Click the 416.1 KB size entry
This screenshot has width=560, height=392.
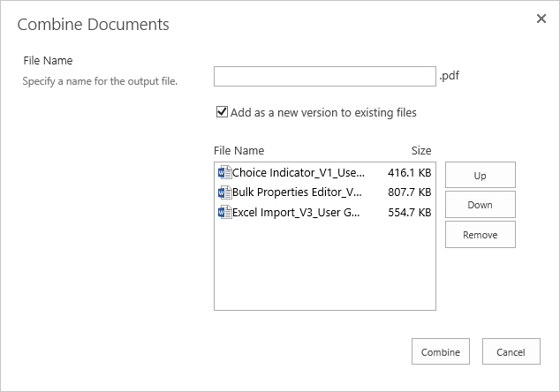409,173
